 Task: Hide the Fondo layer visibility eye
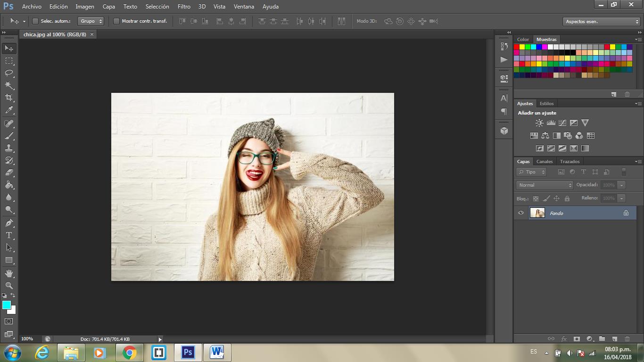click(x=521, y=213)
